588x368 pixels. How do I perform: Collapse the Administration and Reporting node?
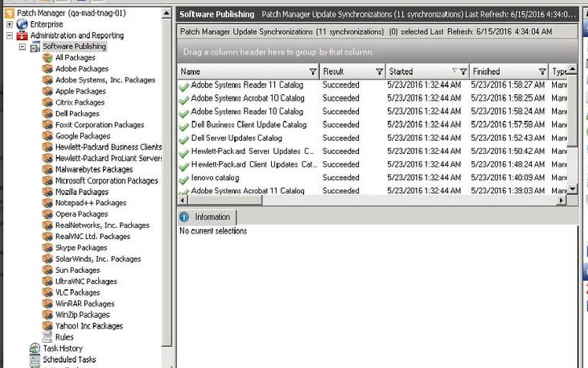9,35
